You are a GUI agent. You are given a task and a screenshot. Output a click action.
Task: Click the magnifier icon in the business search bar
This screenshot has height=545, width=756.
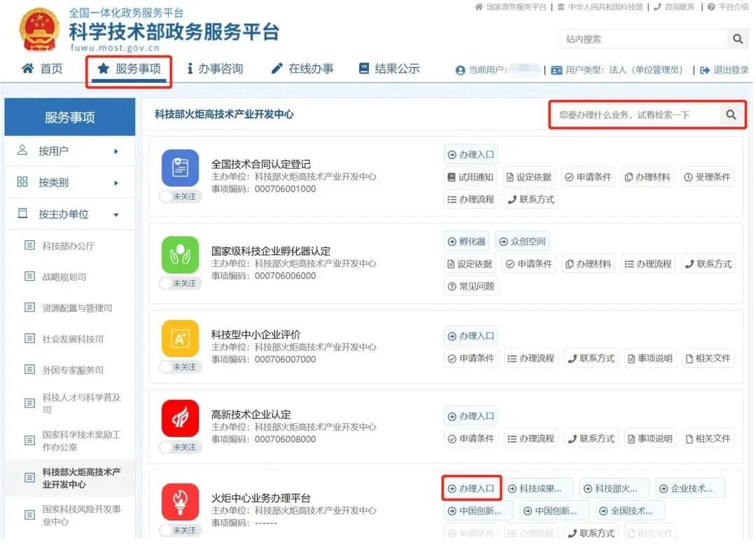732,113
